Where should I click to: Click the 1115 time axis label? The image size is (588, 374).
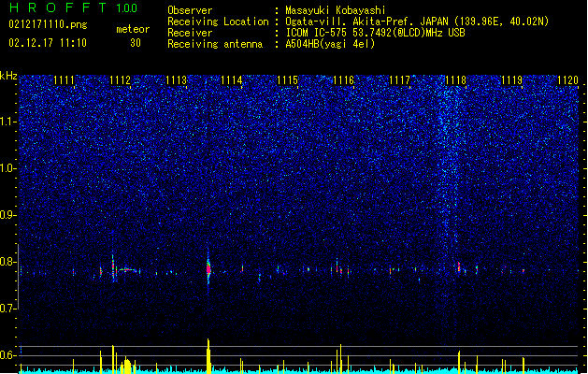[x=288, y=79]
